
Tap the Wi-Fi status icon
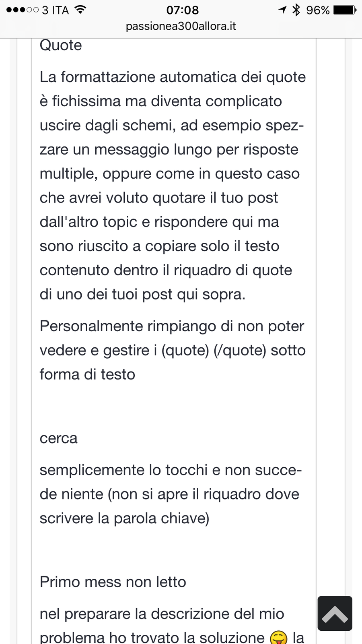pyautogui.click(x=80, y=10)
